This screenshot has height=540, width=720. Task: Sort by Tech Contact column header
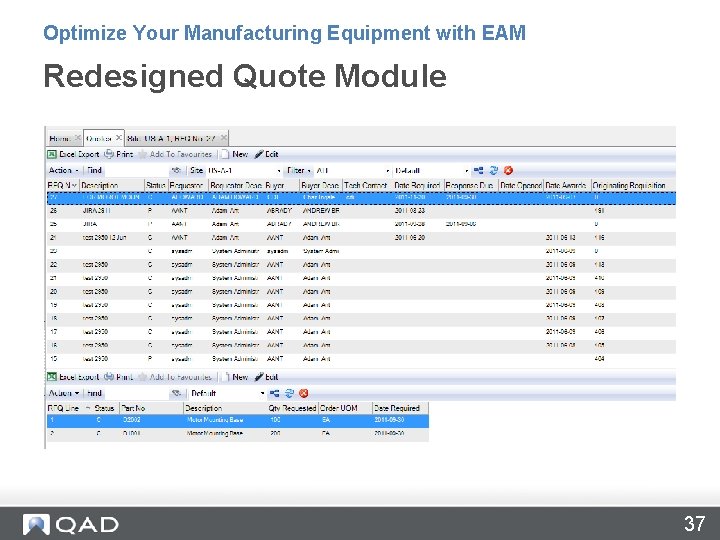coord(367,186)
